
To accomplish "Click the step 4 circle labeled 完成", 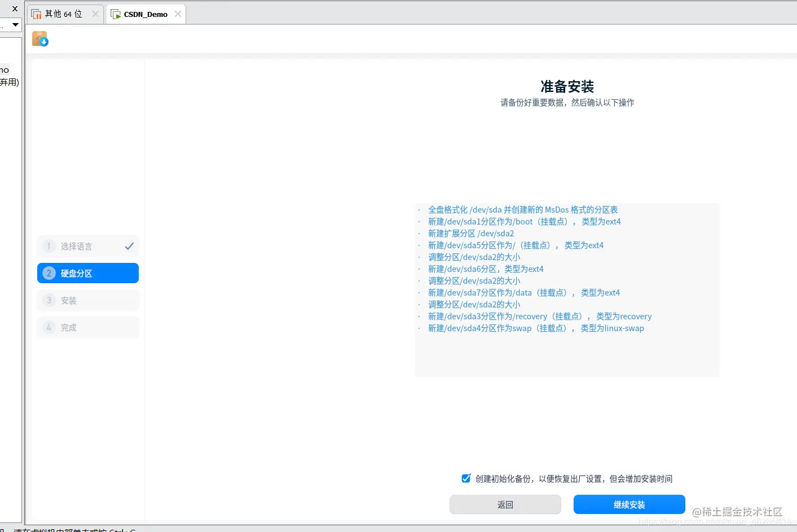I will pos(49,327).
